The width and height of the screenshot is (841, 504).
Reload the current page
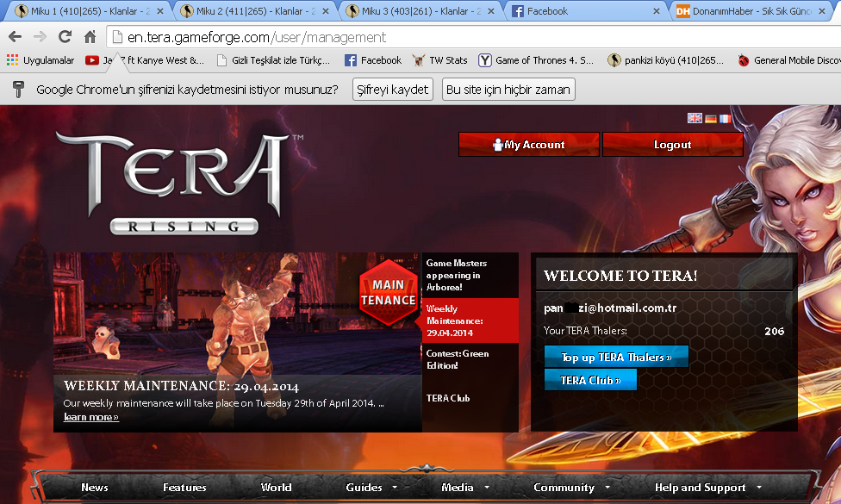[x=65, y=37]
